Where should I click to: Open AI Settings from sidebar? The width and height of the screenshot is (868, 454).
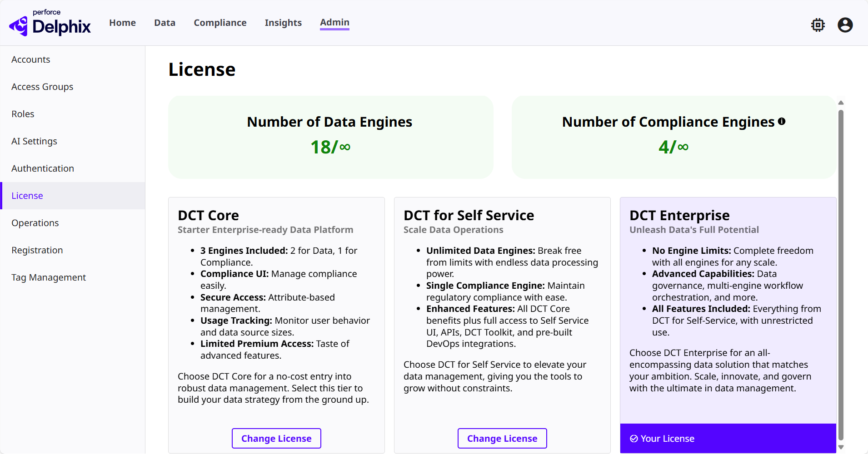click(34, 141)
